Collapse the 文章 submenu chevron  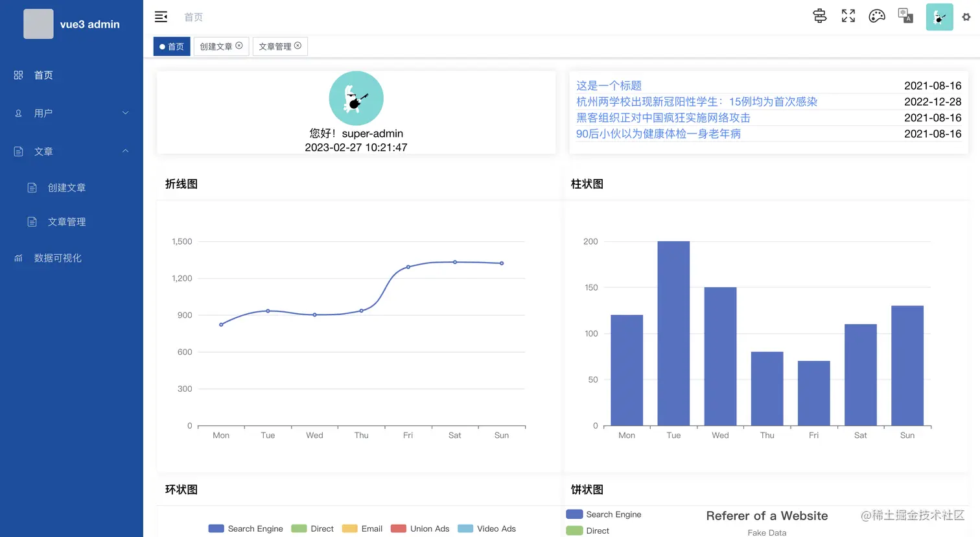coord(126,151)
